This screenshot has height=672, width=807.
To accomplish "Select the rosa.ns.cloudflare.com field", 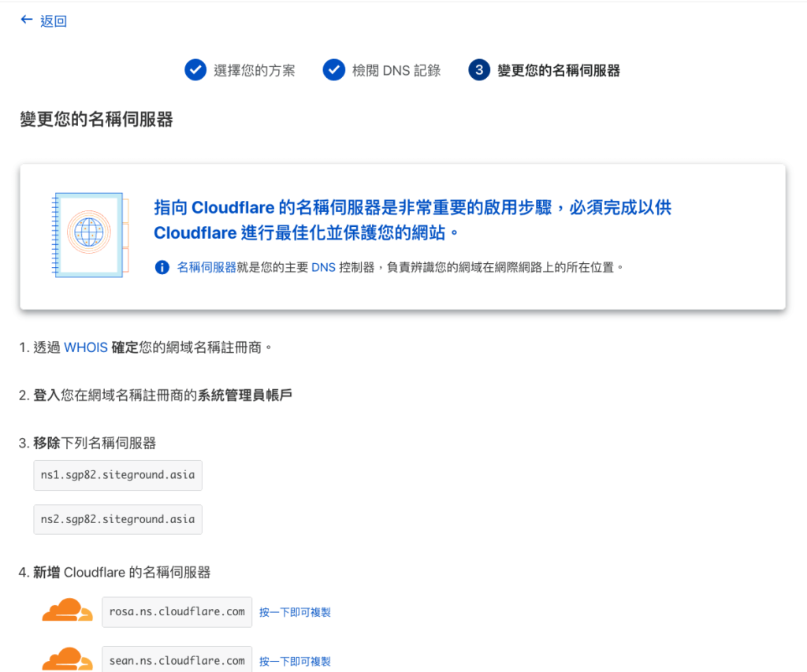I will pyautogui.click(x=177, y=612).
